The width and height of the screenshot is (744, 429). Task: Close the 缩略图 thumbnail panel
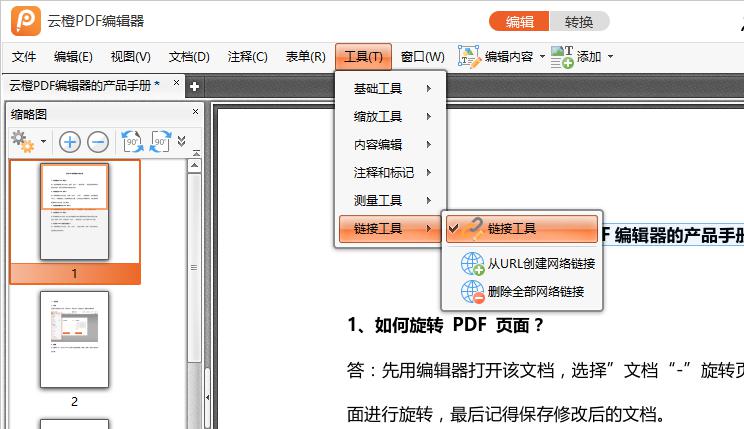195,112
